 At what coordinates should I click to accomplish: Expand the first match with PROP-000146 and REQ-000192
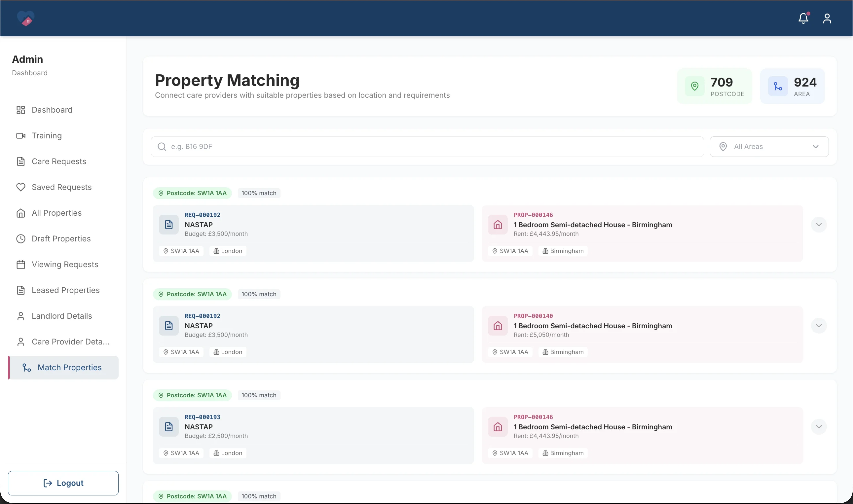click(819, 225)
